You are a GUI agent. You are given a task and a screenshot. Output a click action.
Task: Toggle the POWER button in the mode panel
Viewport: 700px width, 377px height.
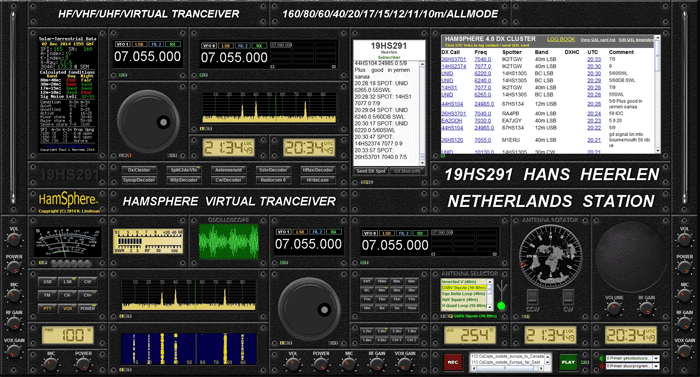[x=88, y=309]
